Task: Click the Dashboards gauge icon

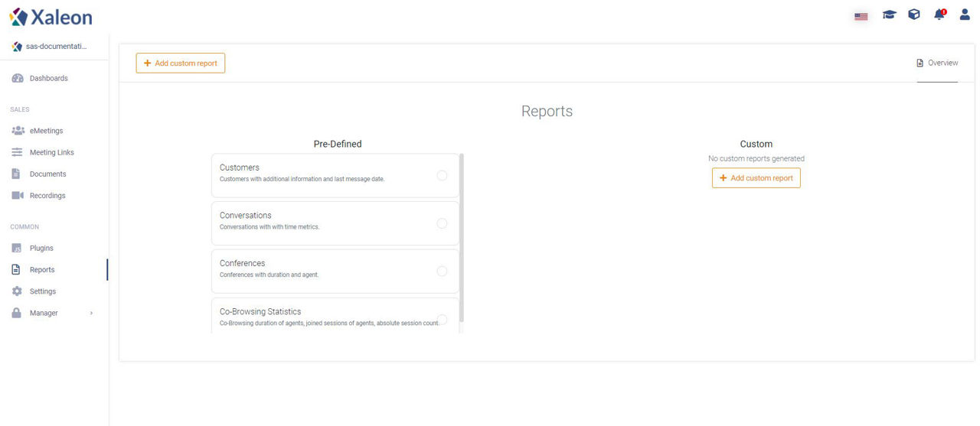Action: pyautogui.click(x=18, y=79)
